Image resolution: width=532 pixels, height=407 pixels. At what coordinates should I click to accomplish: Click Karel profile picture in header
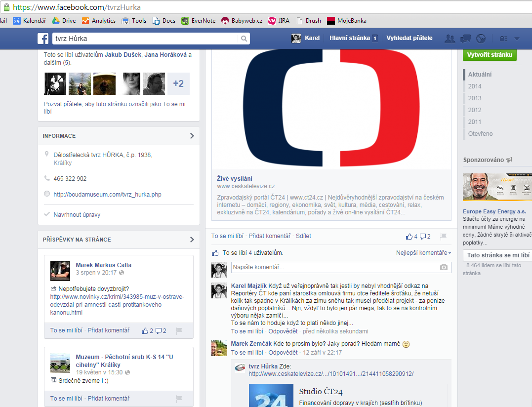point(296,39)
